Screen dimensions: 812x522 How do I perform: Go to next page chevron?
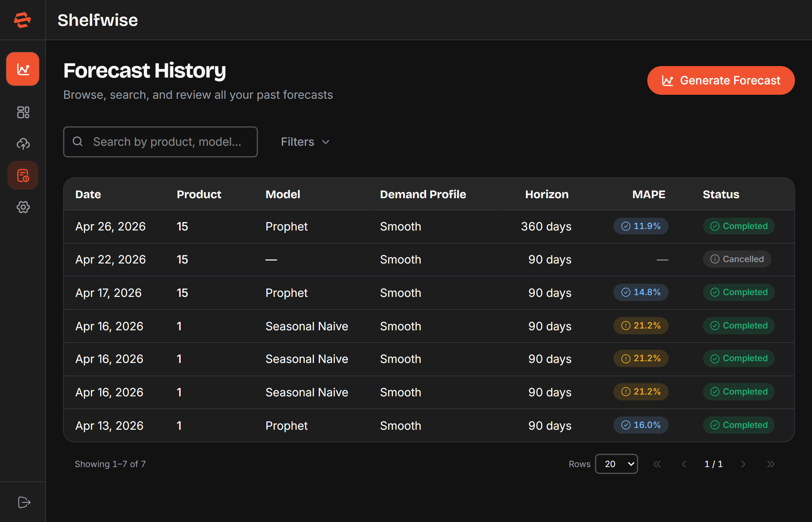743,464
